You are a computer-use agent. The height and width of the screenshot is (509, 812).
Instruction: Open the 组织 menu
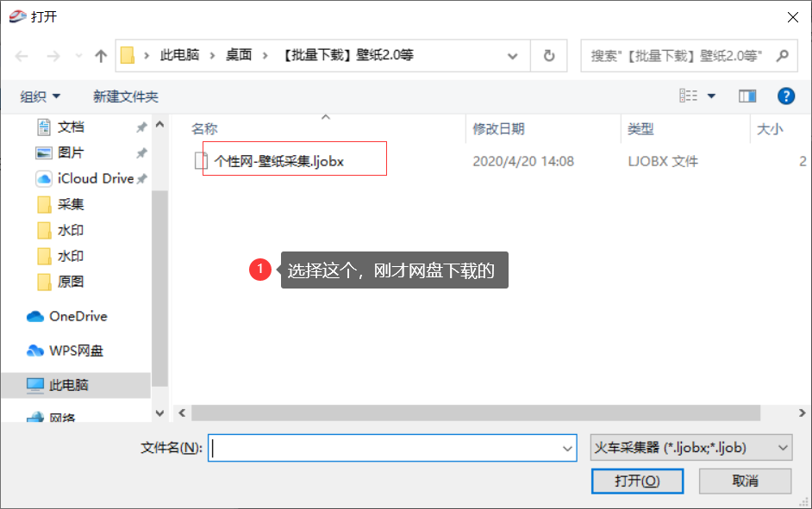40,96
